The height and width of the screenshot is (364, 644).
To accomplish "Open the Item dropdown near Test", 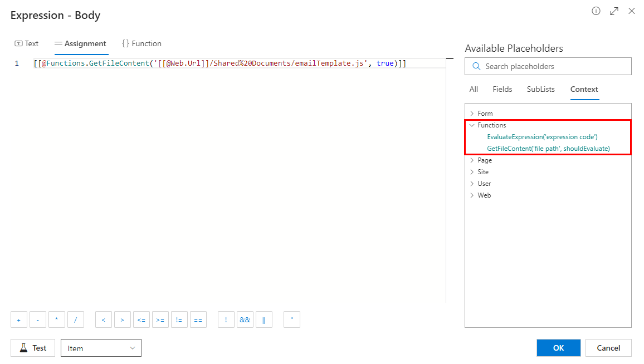I will (x=100, y=347).
